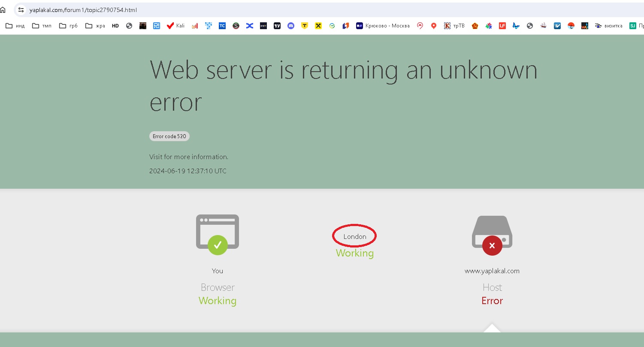The height and width of the screenshot is (347, 644).
Task: Click the green circular checkmark bookmark
Action: coord(332,26)
